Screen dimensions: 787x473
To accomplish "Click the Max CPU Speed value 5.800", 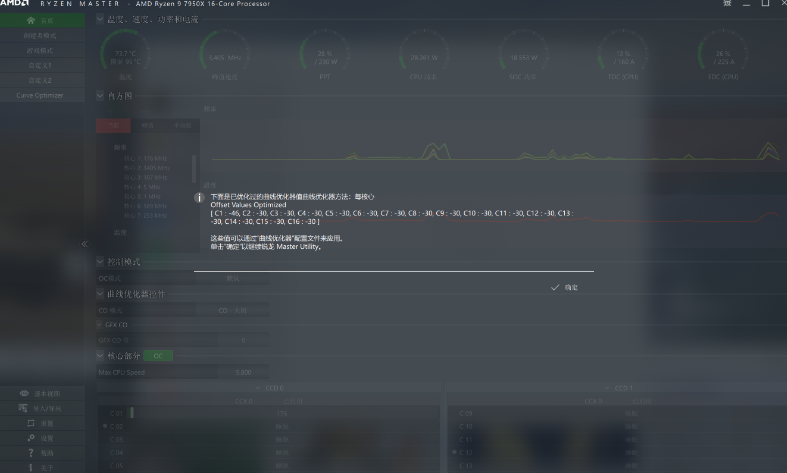I will click(243, 373).
